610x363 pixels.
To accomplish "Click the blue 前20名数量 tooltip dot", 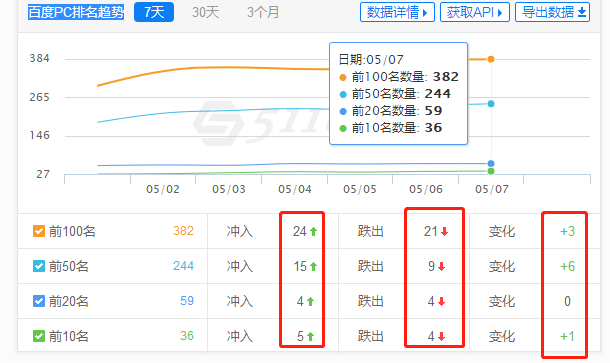I will 343,112.
